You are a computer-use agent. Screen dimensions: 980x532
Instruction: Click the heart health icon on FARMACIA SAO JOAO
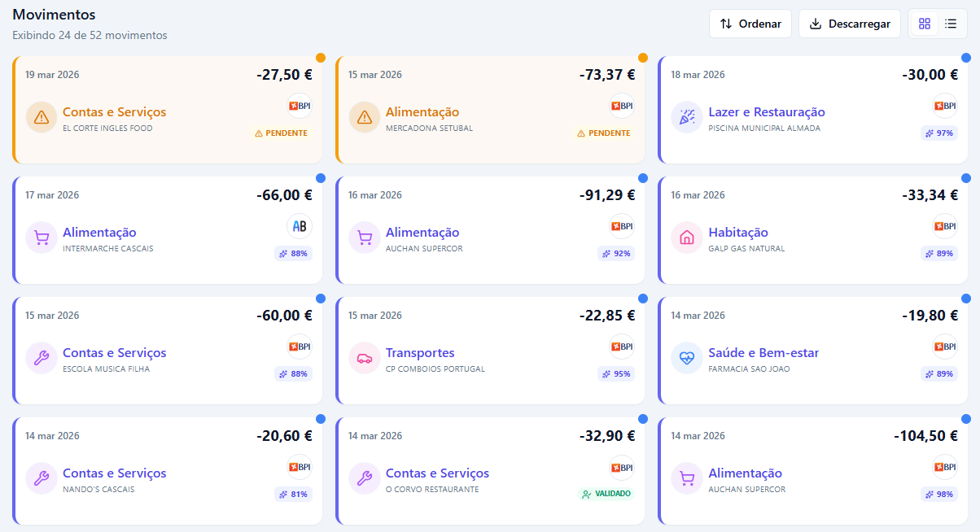(687, 357)
